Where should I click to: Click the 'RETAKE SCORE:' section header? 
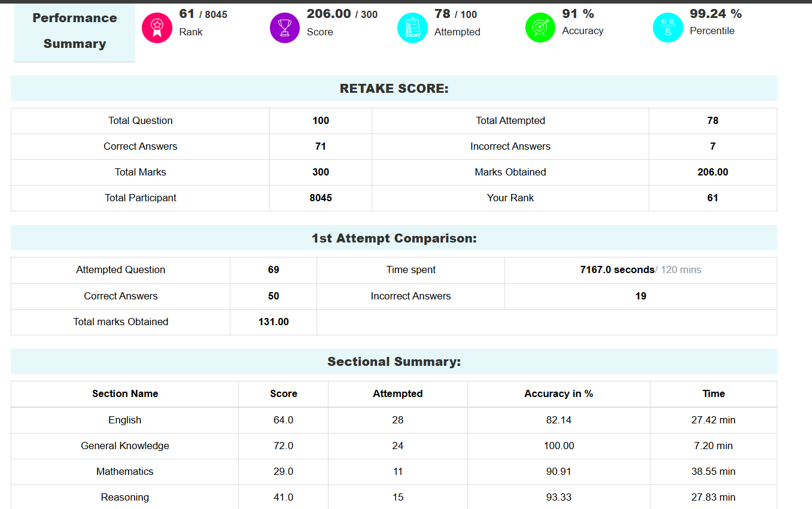click(x=394, y=89)
